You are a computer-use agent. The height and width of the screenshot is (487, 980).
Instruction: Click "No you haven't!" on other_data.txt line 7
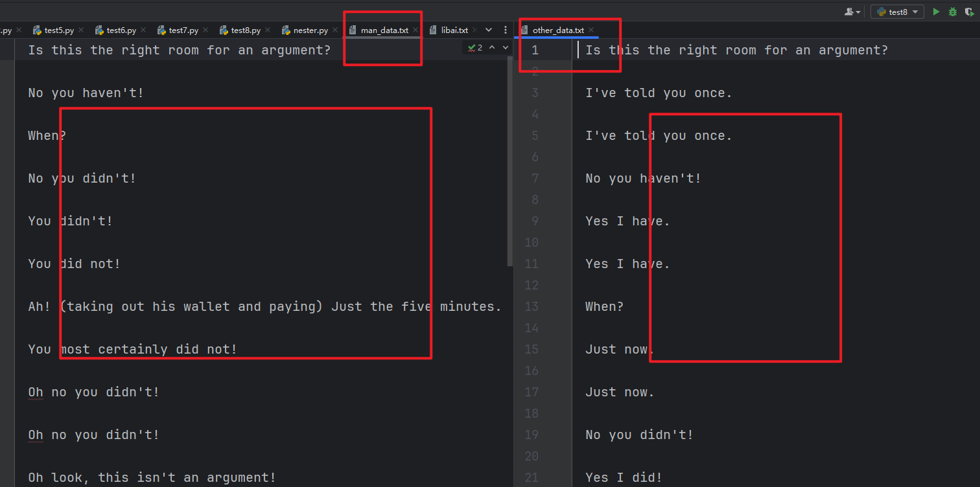[x=644, y=178]
